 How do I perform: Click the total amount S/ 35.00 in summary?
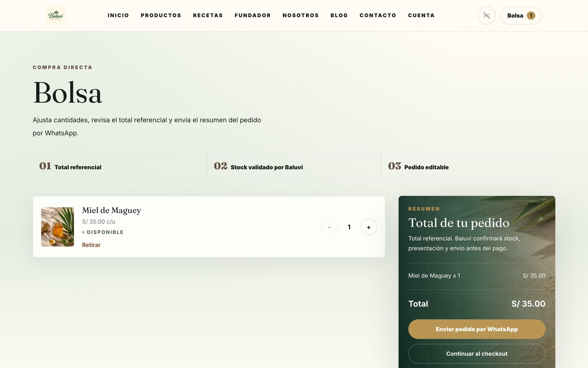(x=528, y=304)
